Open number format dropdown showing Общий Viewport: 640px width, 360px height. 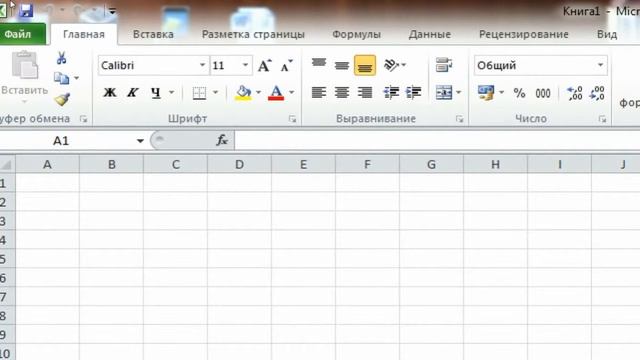(x=600, y=65)
